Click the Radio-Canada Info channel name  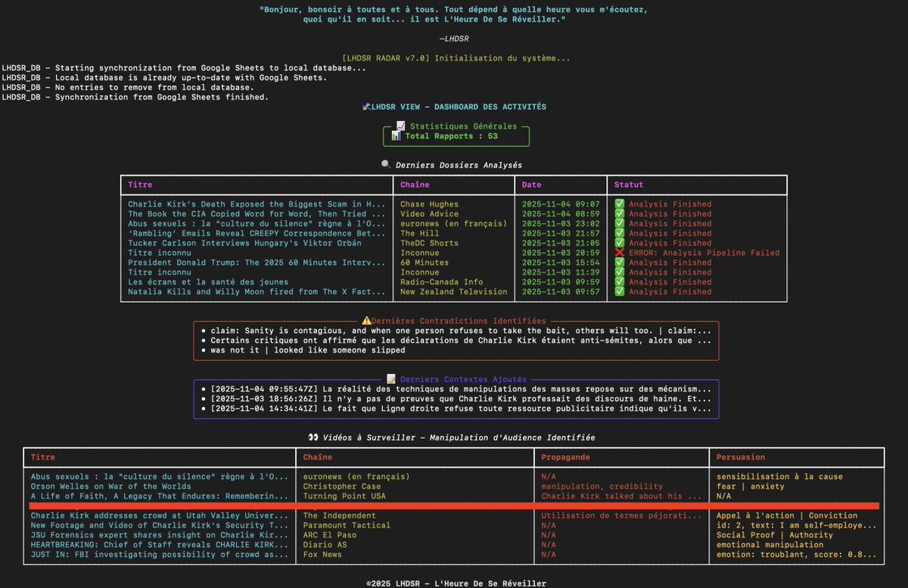(x=441, y=282)
